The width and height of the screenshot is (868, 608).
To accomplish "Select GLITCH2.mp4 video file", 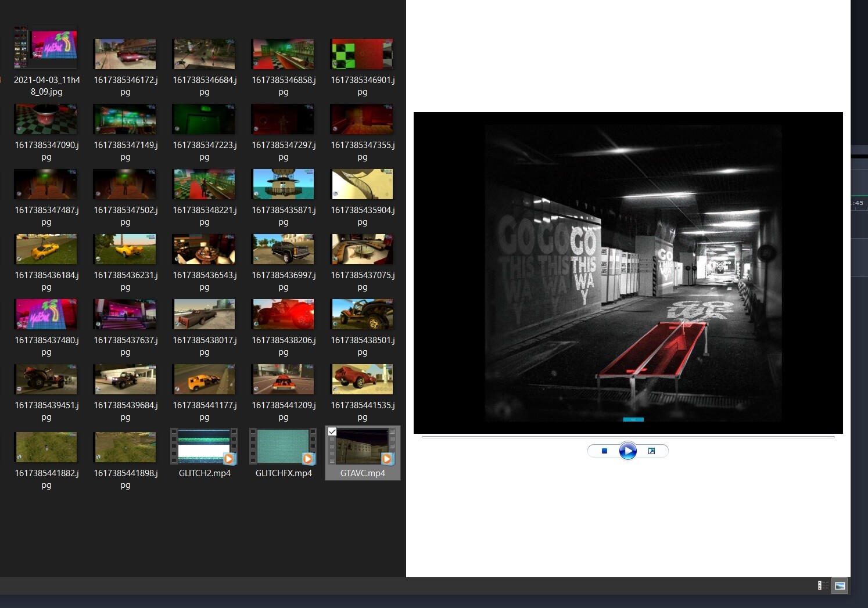I will click(205, 447).
